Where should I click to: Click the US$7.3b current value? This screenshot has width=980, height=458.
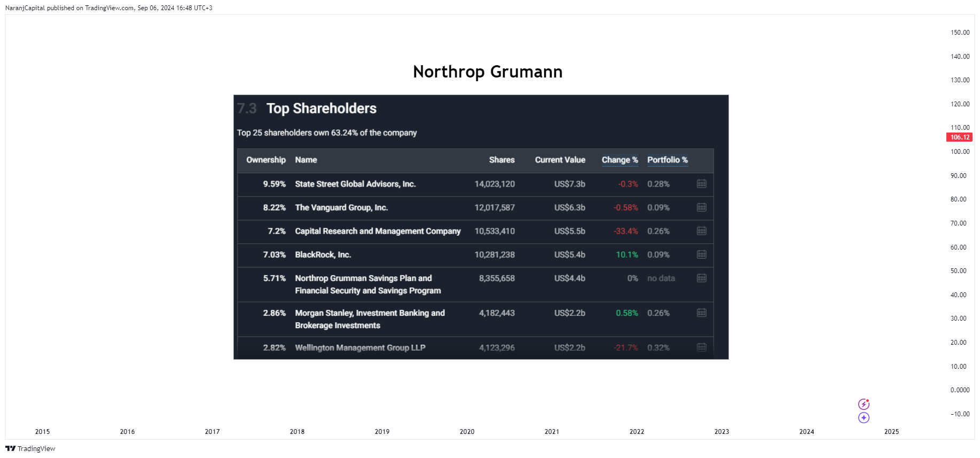[x=570, y=184]
